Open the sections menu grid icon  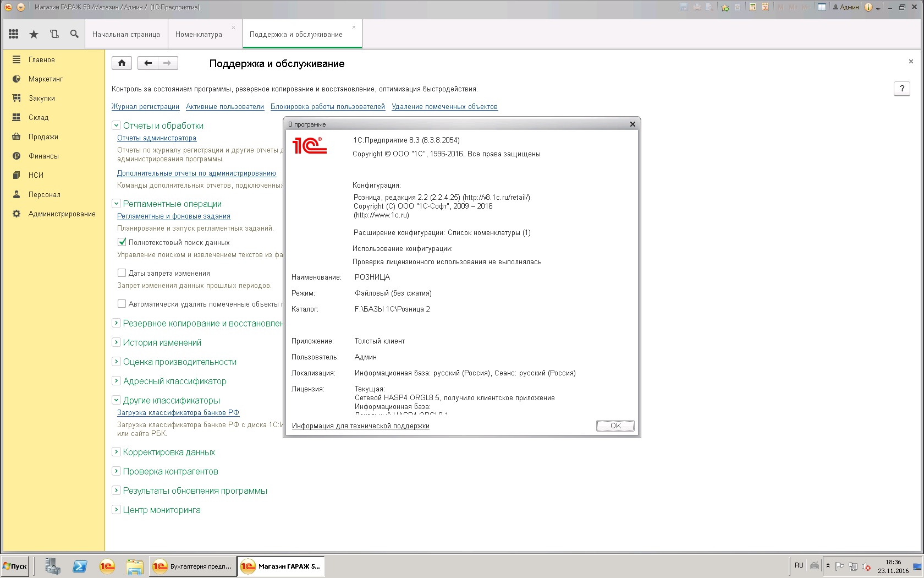click(14, 34)
